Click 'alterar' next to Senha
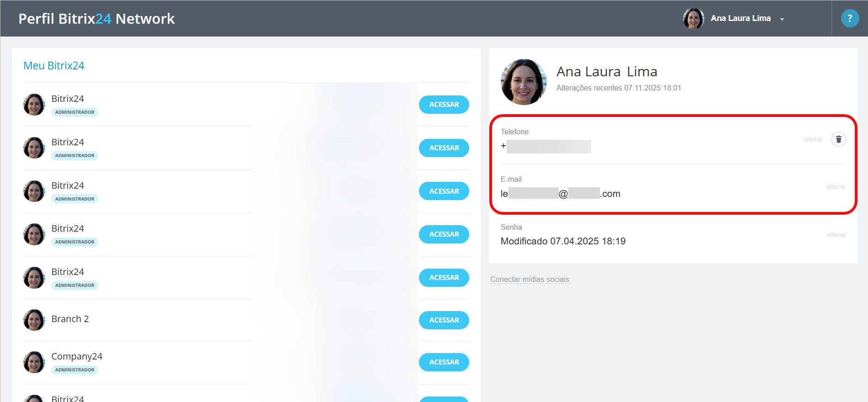This screenshot has width=868, height=402. pyautogui.click(x=836, y=235)
